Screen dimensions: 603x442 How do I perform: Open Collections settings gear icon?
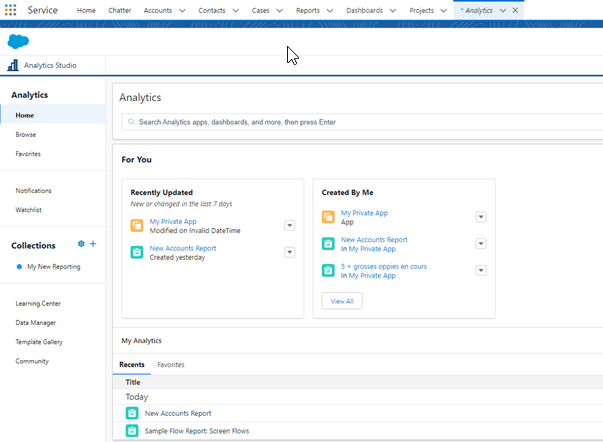point(81,244)
